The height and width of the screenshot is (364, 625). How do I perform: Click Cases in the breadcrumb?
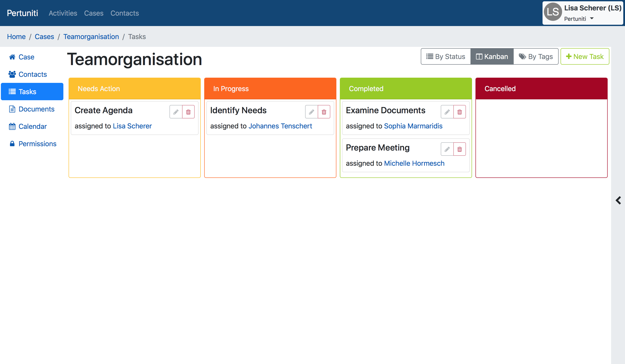tap(44, 36)
